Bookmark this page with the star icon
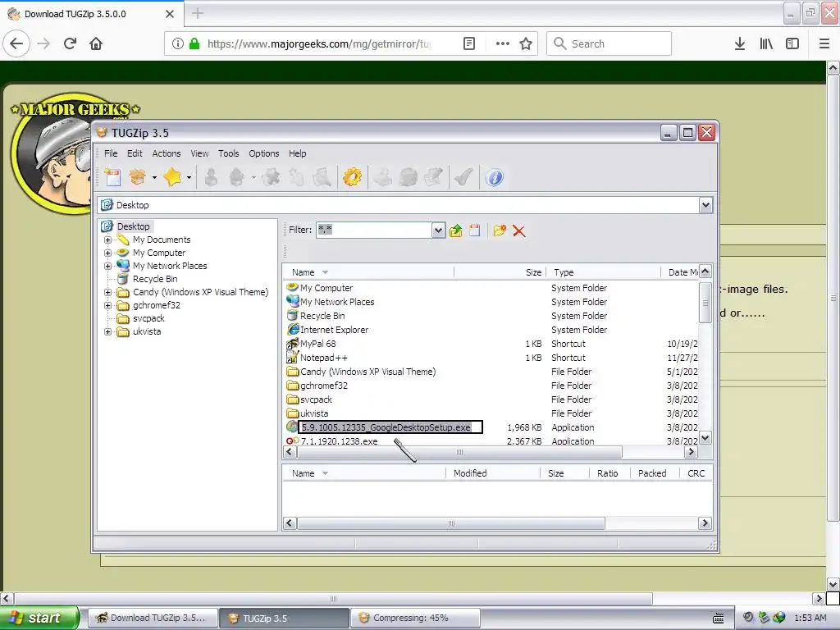The height and width of the screenshot is (630, 840). (526, 43)
